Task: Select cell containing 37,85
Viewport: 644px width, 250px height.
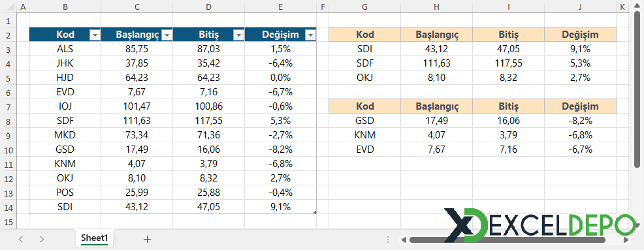Action: (137, 63)
